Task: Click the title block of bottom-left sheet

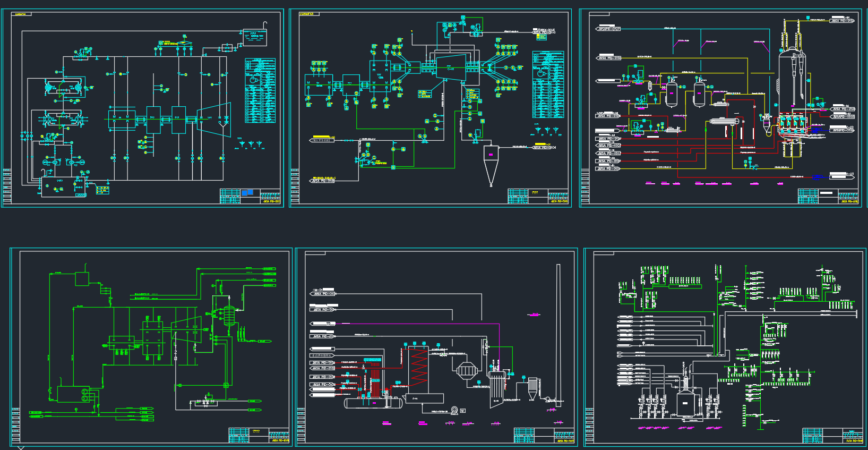Action: click(x=259, y=436)
